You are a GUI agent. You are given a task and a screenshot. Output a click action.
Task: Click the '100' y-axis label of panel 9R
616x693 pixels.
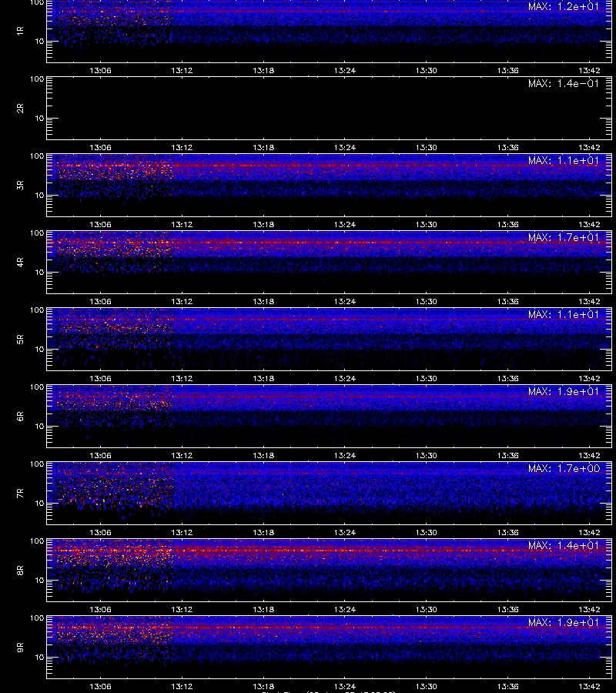[x=37, y=618]
